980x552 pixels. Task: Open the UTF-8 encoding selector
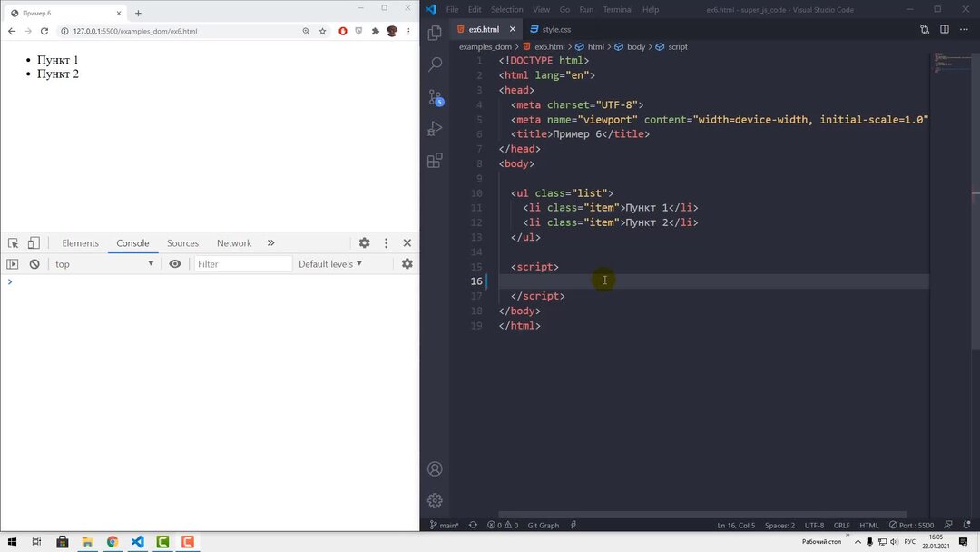(814, 525)
